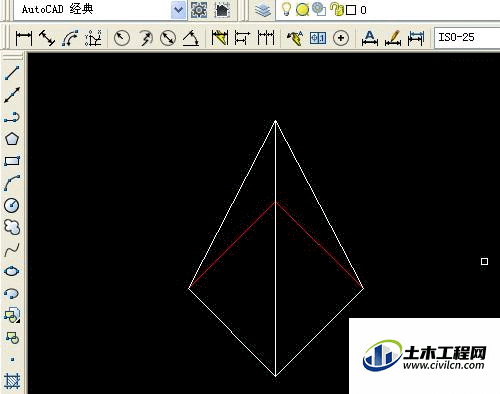Expand the workspace dropdown arrow
500x394 pixels.
click(178, 10)
